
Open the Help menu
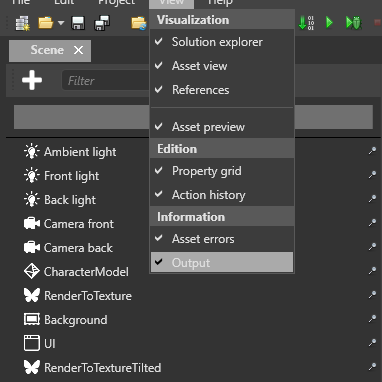point(220,3)
